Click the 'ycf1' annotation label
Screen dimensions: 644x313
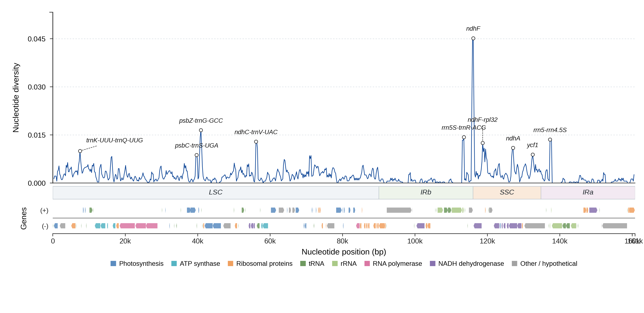533,145
